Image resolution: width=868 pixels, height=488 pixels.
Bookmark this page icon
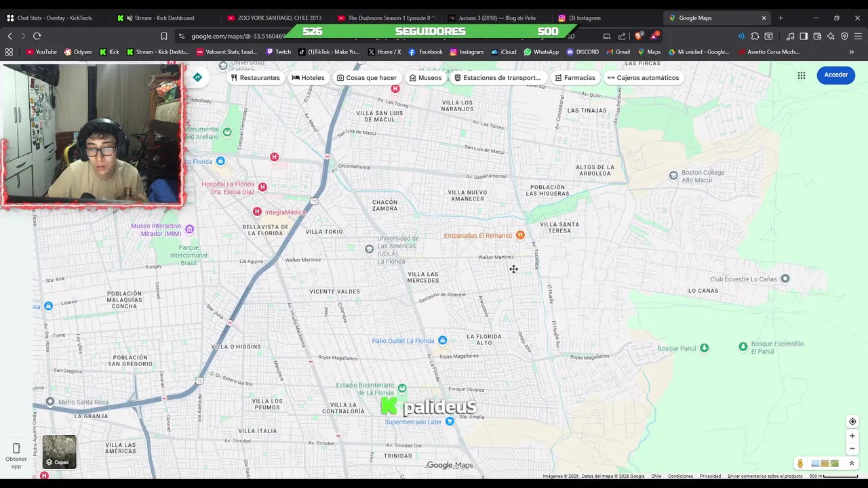point(163,36)
